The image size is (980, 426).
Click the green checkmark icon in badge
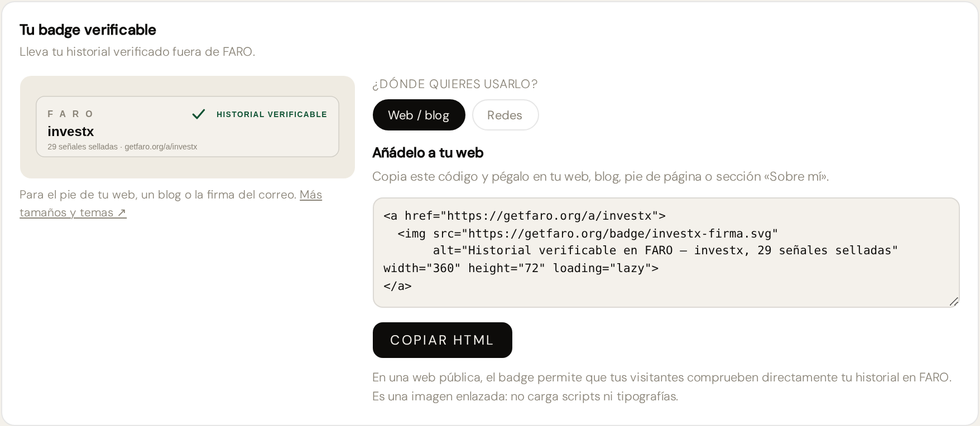click(198, 114)
